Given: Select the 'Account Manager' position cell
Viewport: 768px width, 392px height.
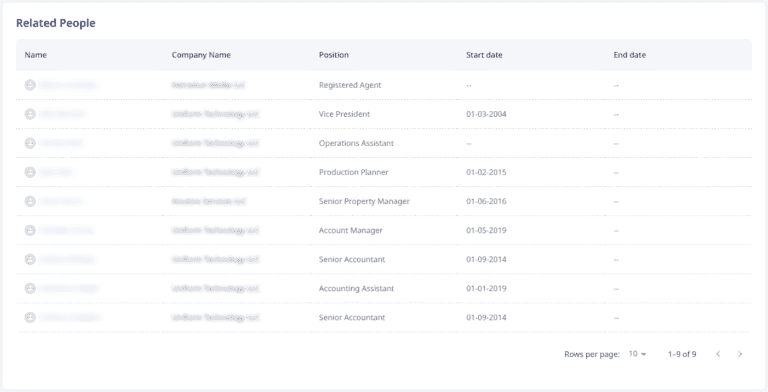Looking at the screenshot, I should coord(351,230).
